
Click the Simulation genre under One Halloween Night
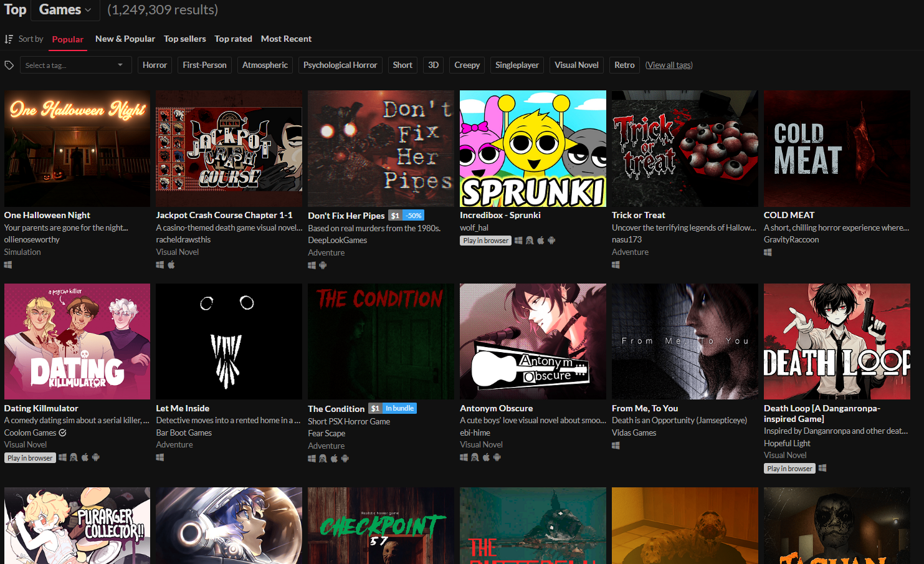point(22,252)
